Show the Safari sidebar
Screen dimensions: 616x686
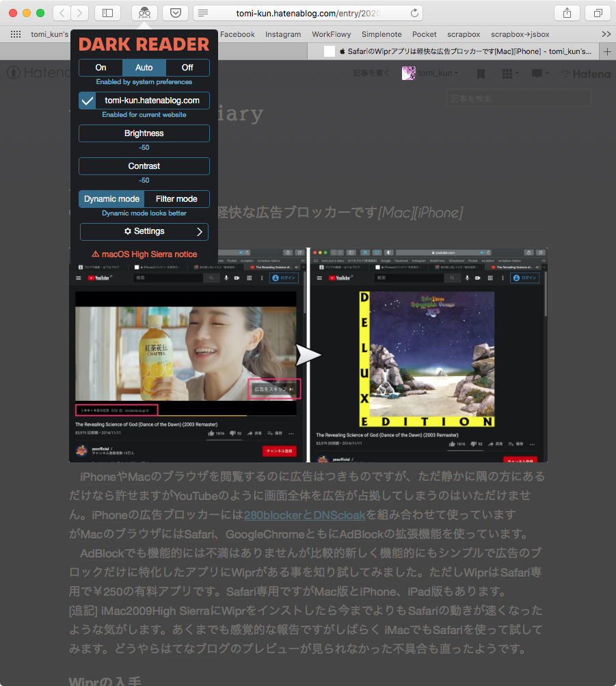click(x=107, y=13)
